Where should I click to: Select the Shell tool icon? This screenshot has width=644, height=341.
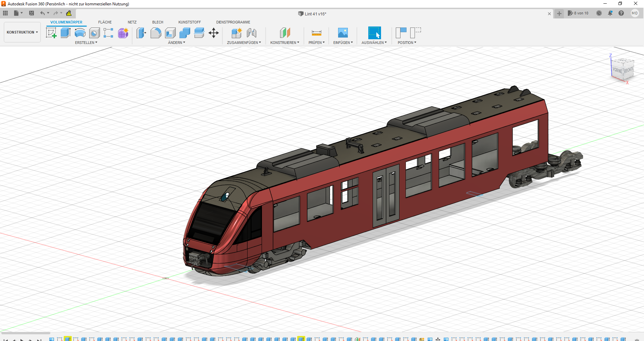[x=170, y=33]
